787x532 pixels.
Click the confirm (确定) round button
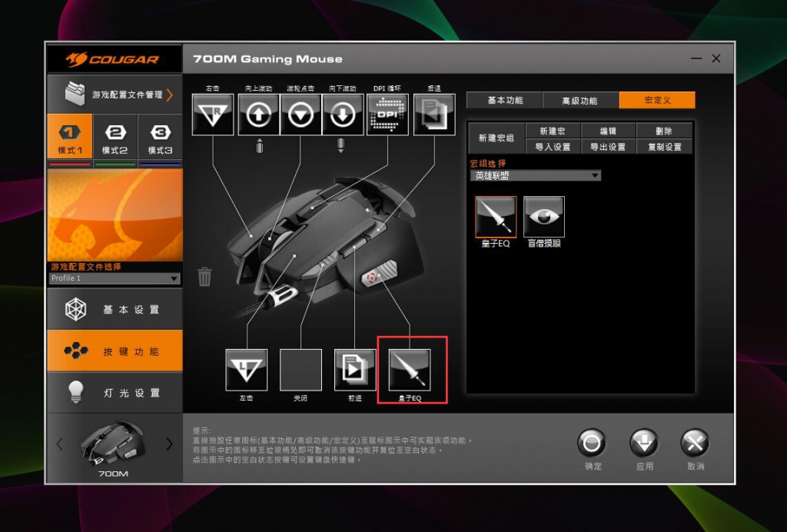tap(592, 443)
